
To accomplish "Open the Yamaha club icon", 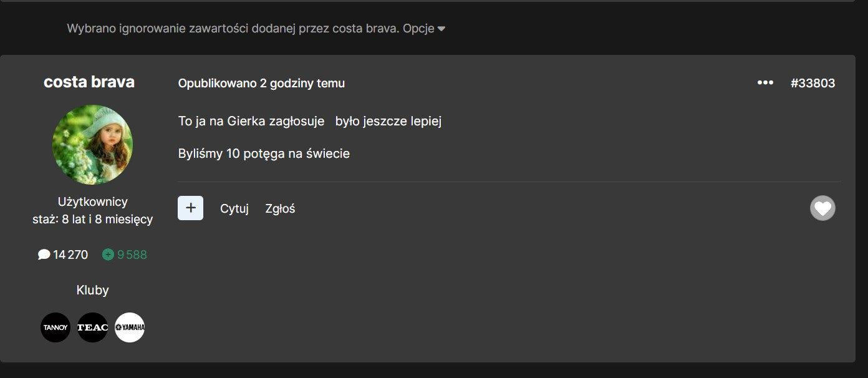I will point(130,327).
